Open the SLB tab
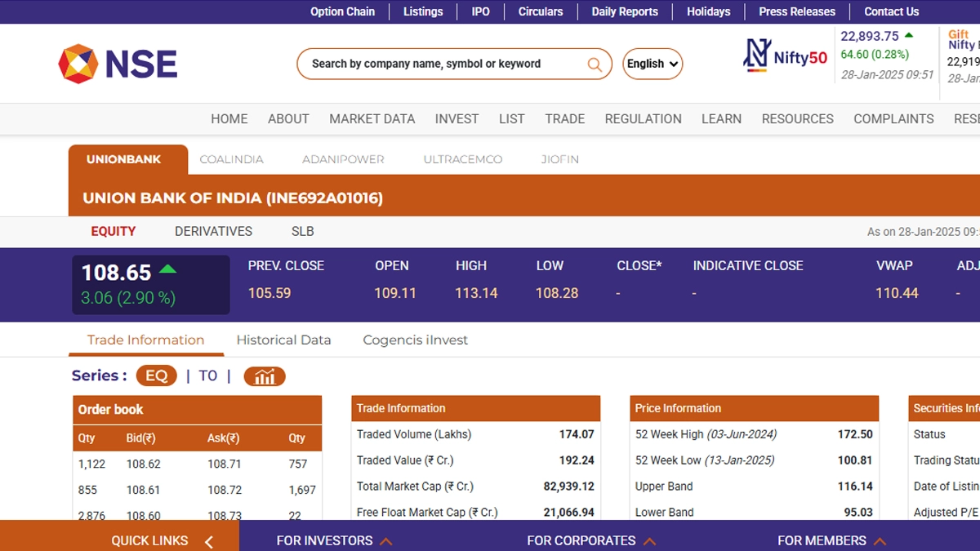Screen dimensions: 980x551 (x=302, y=231)
